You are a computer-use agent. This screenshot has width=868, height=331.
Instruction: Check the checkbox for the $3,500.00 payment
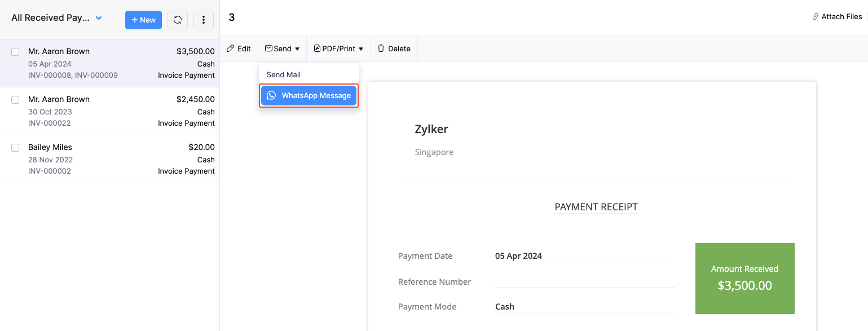(15, 51)
